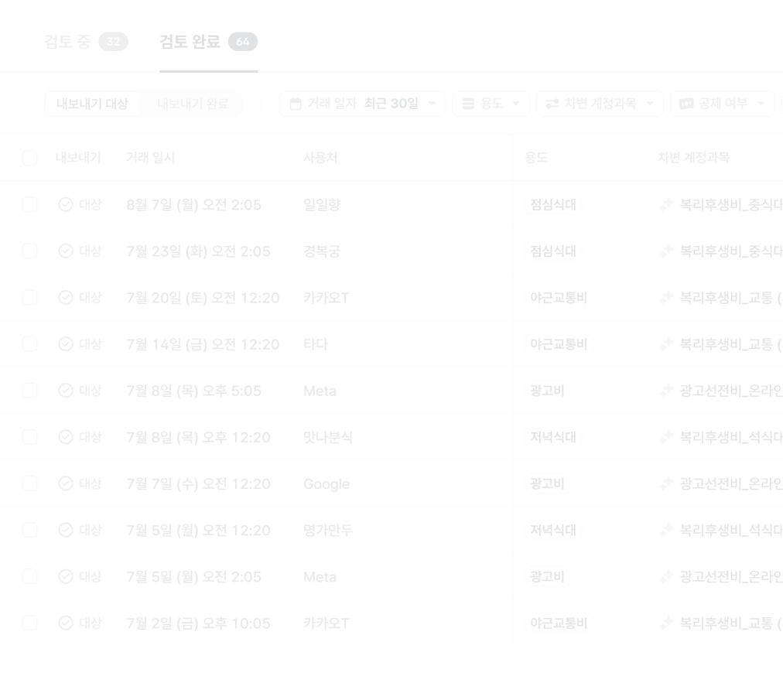The height and width of the screenshot is (700, 783).
Task: Click the 거래 일시 column header
Action: coord(150,158)
